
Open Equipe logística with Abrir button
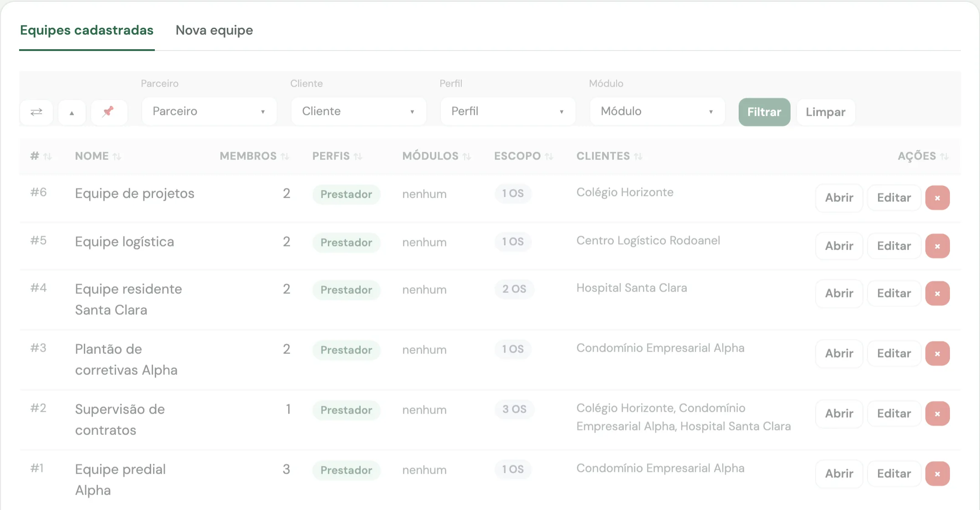839,246
